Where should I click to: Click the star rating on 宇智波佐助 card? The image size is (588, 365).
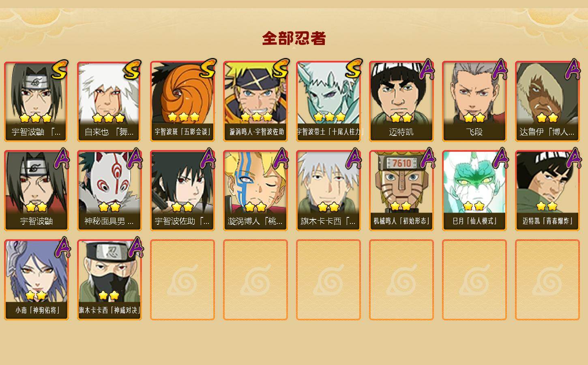[182, 207]
